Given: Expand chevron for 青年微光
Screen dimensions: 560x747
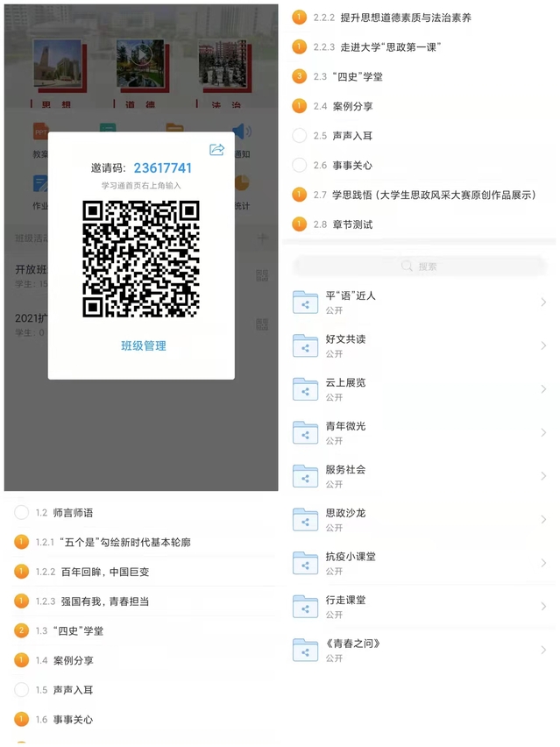Looking at the screenshot, I should [543, 432].
